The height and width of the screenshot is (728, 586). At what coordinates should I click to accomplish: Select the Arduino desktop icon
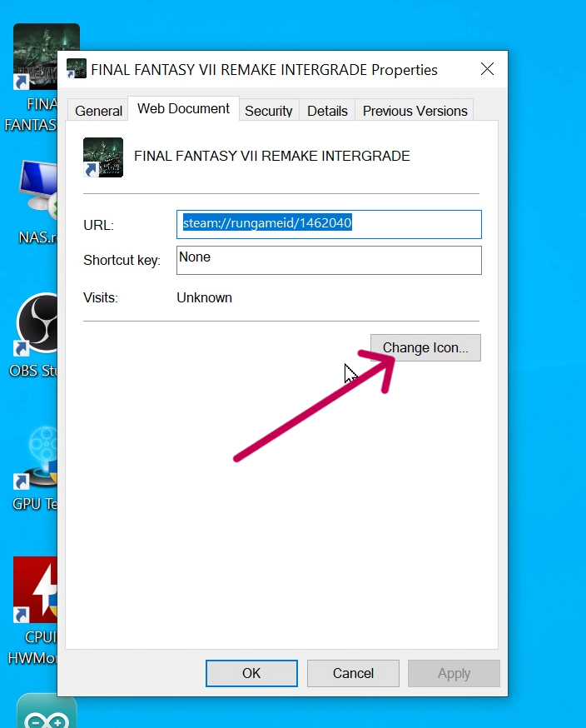coord(47,711)
